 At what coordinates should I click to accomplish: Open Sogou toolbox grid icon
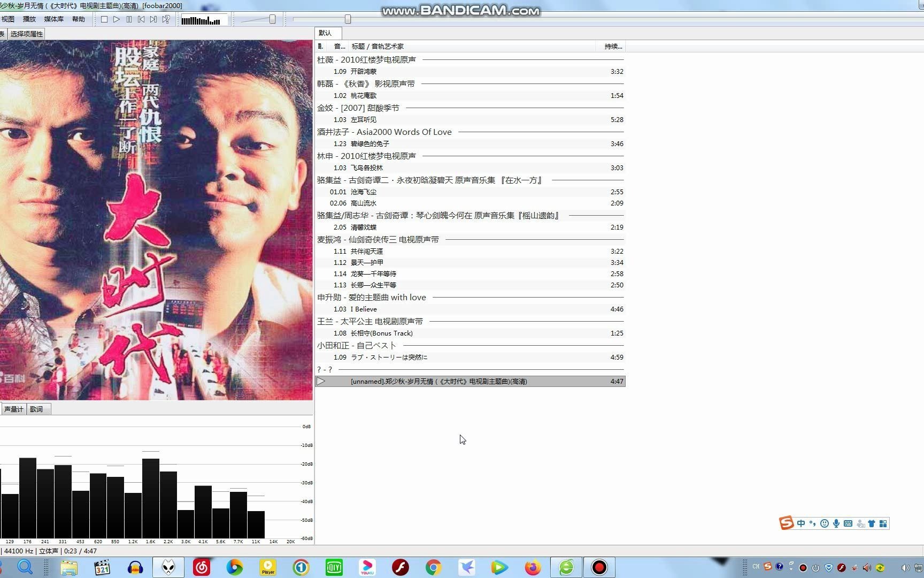click(883, 523)
